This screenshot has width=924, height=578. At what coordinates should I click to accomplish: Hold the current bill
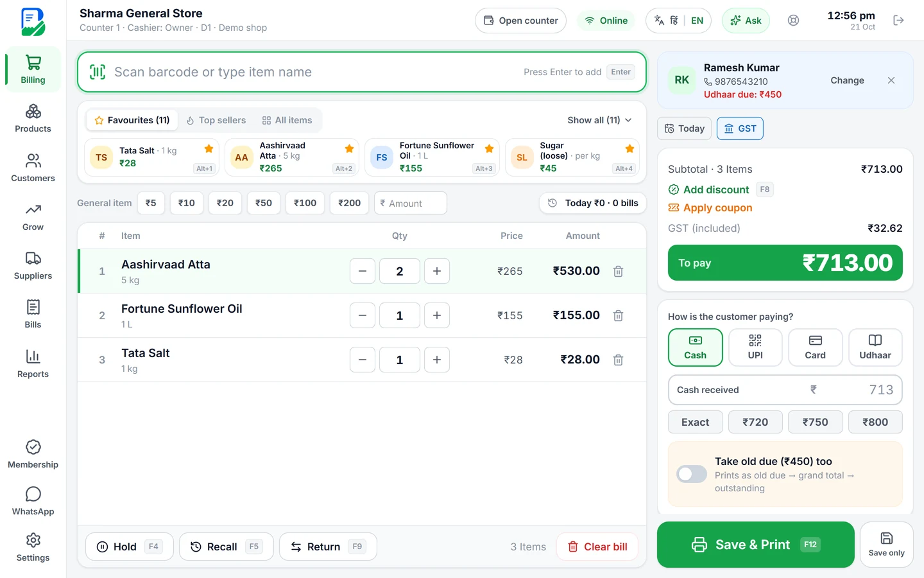click(130, 547)
